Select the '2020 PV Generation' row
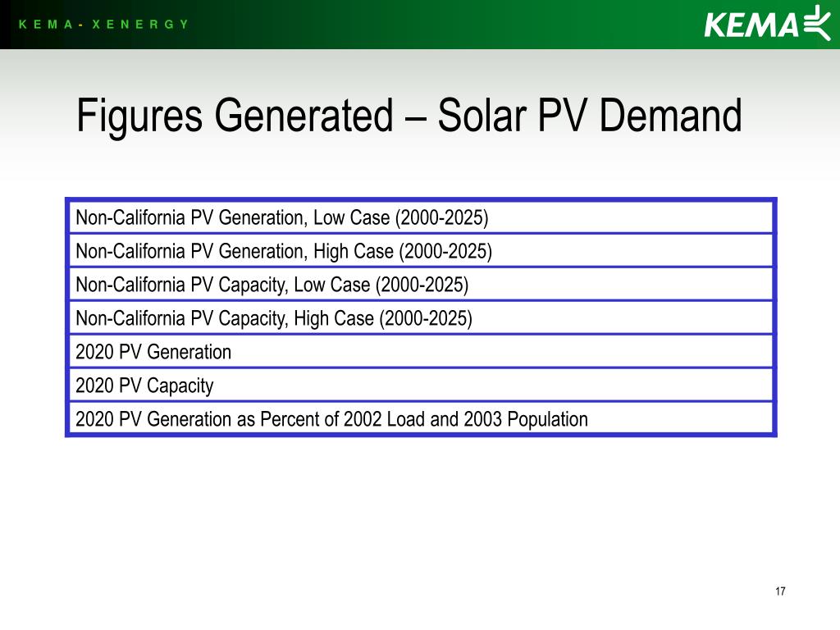The width and height of the screenshot is (840, 630). (x=421, y=352)
